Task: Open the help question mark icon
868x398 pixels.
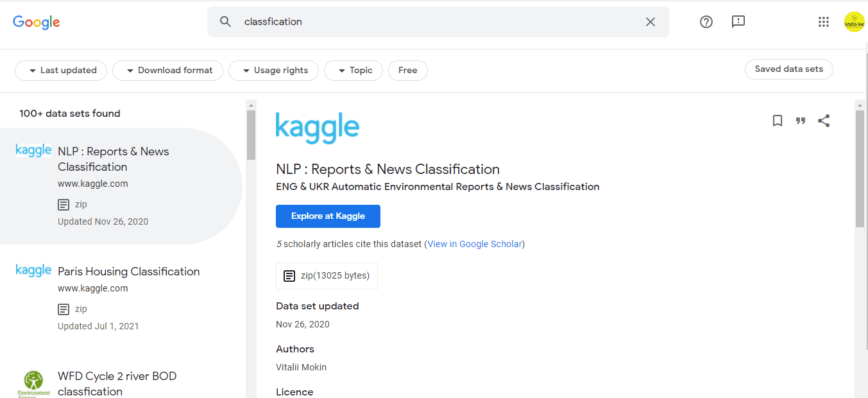Action: click(x=706, y=22)
